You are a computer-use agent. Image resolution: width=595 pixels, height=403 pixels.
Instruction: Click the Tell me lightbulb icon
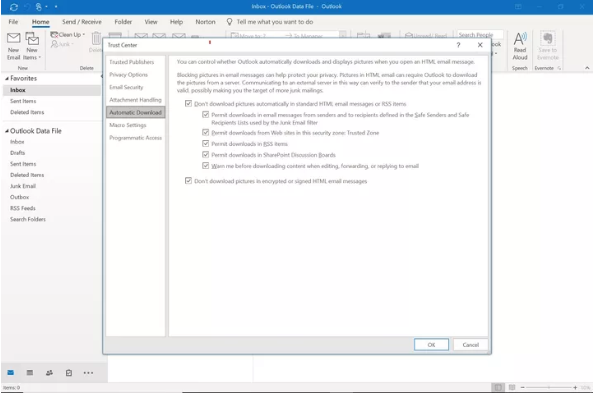click(230, 22)
